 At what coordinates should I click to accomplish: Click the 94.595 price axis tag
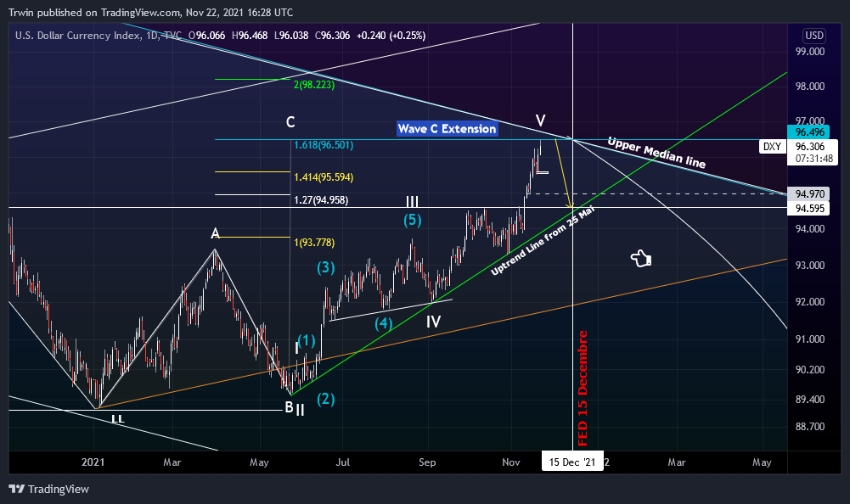pos(810,209)
